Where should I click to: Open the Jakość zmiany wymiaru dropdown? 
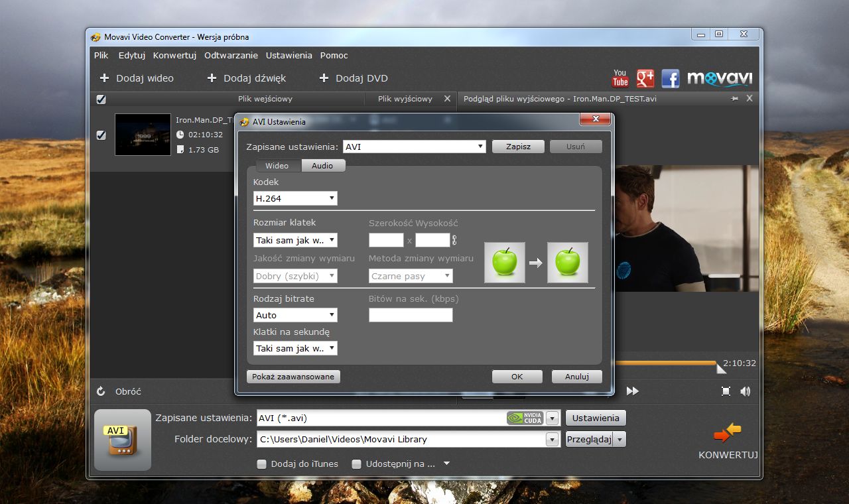(x=296, y=276)
